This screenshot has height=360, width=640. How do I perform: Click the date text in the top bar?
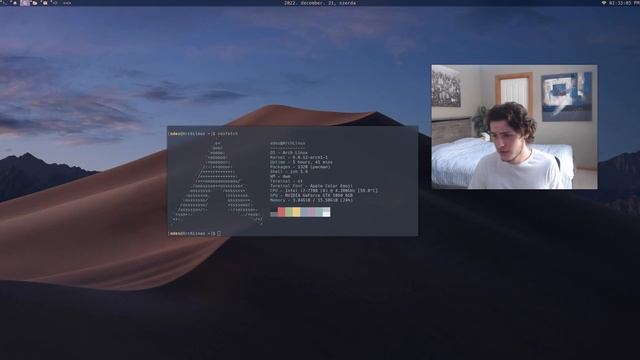320,2
